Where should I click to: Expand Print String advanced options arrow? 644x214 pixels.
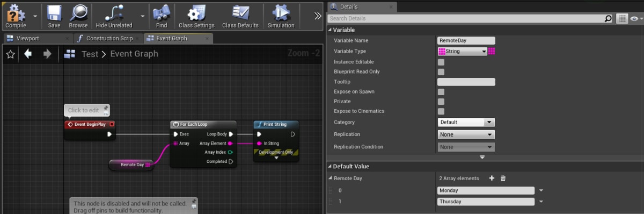click(276, 158)
